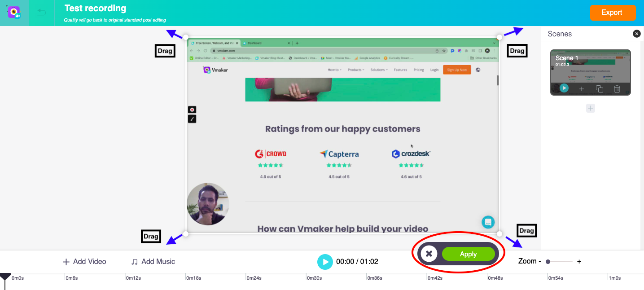Click the Google Analytics bookmark in the preview
The width and height of the screenshot is (644, 290).
click(x=368, y=58)
